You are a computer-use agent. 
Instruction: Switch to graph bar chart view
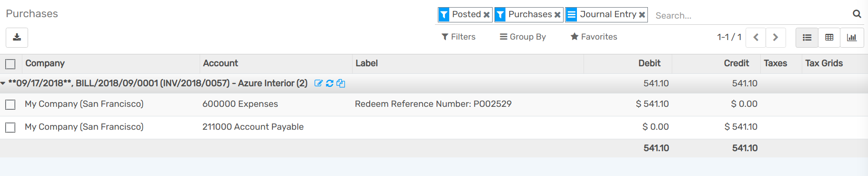(x=852, y=37)
